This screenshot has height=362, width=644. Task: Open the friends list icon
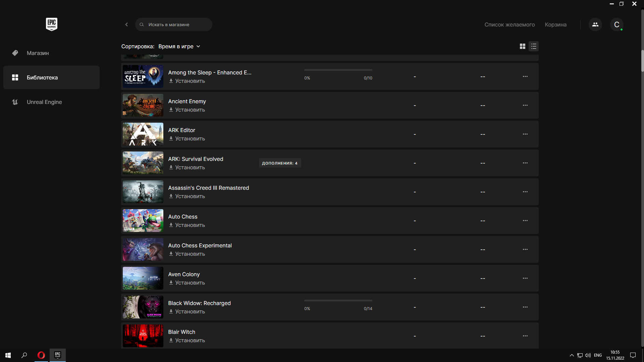click(595, 24)
